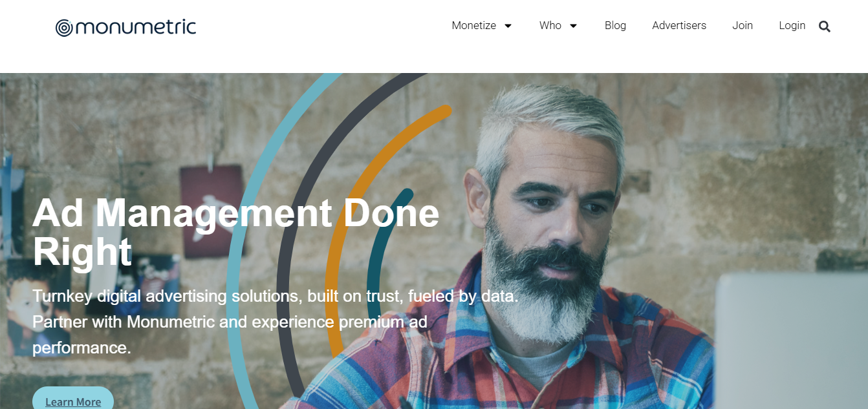868x409 pixels.
Task: Open the search magnifier icon
Action: click(824, 26)
